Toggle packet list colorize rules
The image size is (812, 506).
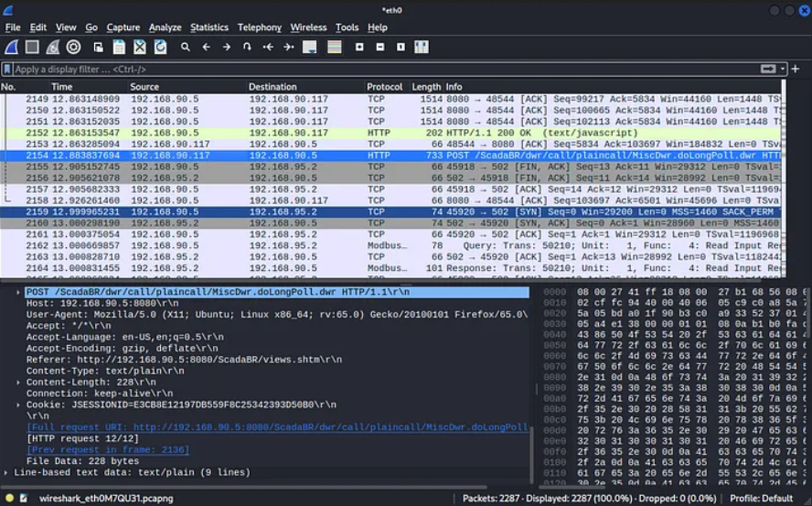(x=334, y=47)
